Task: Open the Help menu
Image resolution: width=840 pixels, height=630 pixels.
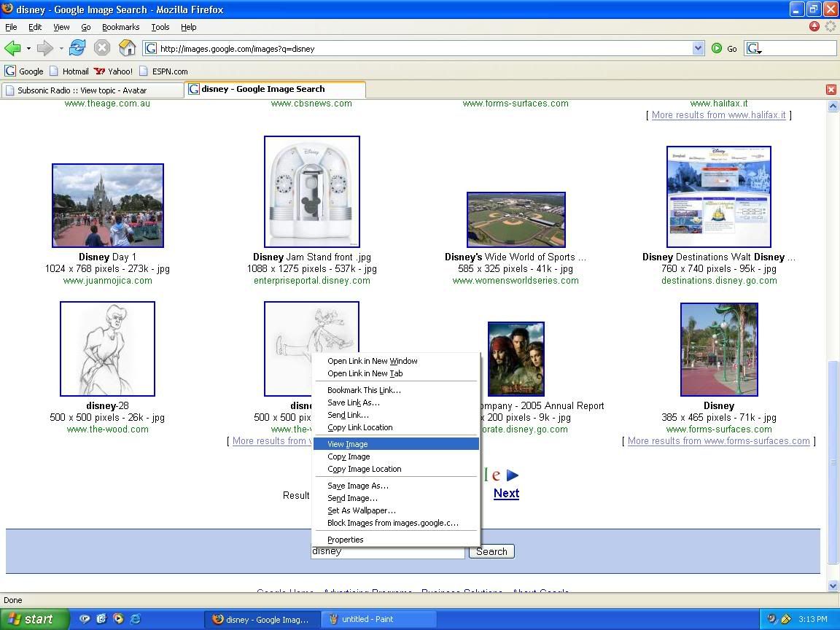Action: tap(189, 27)
